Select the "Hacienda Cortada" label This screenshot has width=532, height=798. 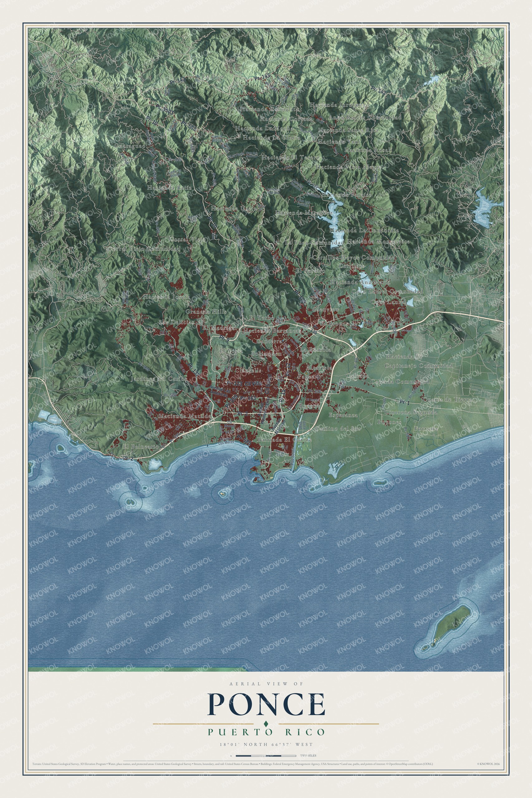pyautogui.click(x=286, y=119)
